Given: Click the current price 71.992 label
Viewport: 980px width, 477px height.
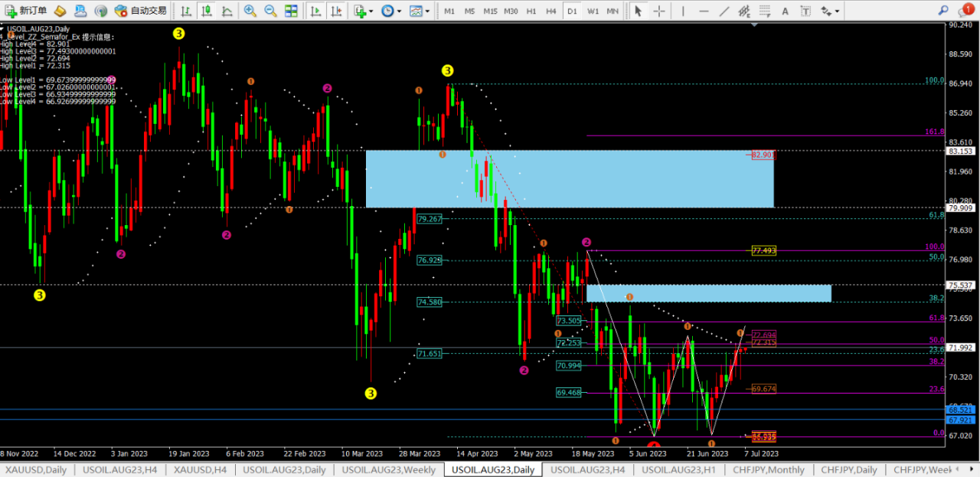Looking at the screenshot, I should [x=959, y=348].
